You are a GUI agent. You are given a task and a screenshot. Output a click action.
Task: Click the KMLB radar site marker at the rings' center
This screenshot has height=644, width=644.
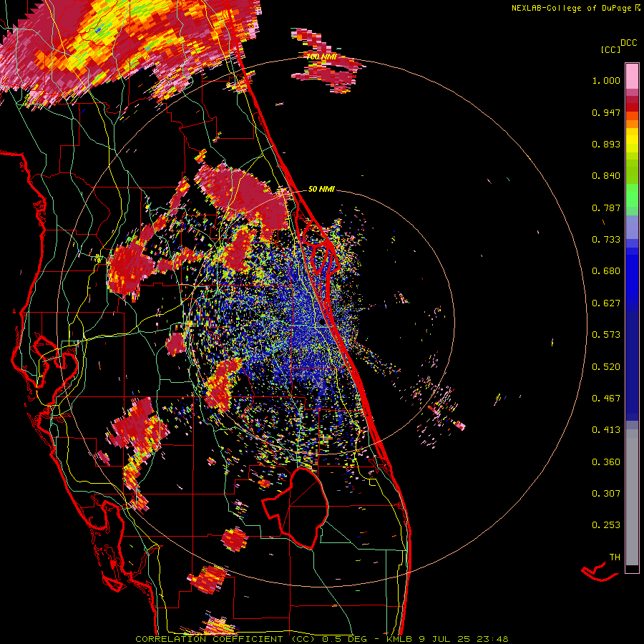click(322, 323)
